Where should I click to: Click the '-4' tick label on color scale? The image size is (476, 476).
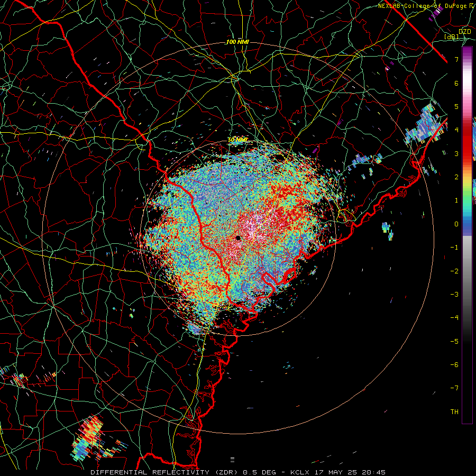[454, 318]
